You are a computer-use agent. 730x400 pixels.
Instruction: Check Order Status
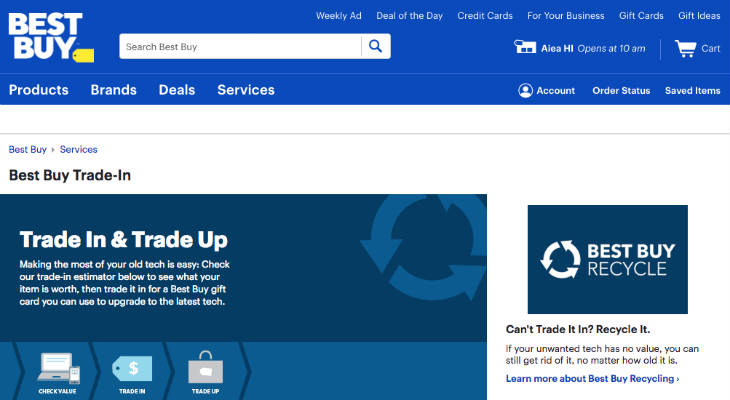point(621,91)
